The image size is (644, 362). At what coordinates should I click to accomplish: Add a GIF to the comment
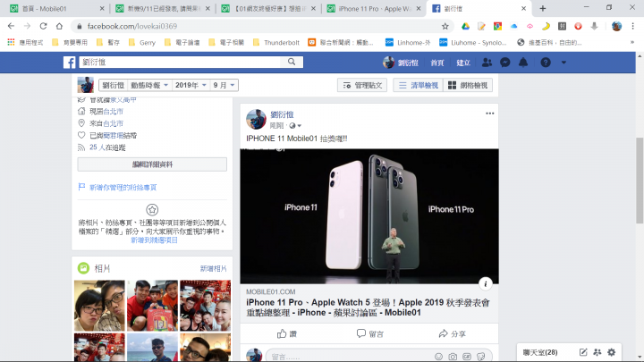coord(467,357)
